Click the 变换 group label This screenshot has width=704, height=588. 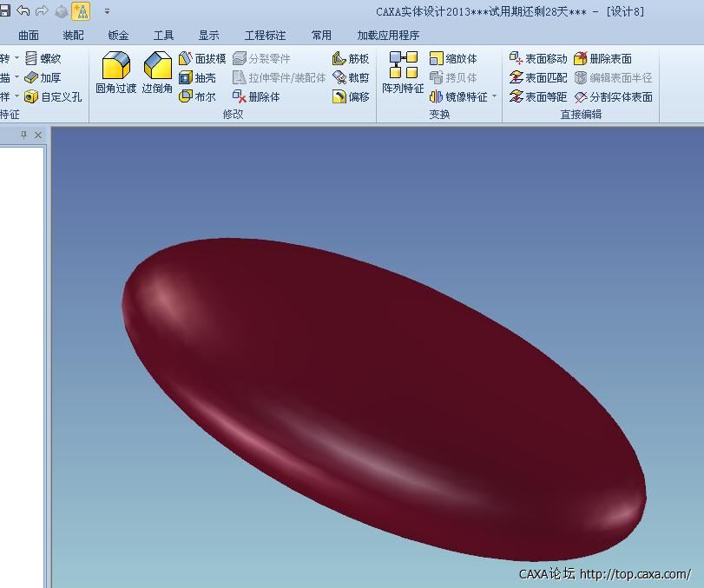(x=439, y=114)
